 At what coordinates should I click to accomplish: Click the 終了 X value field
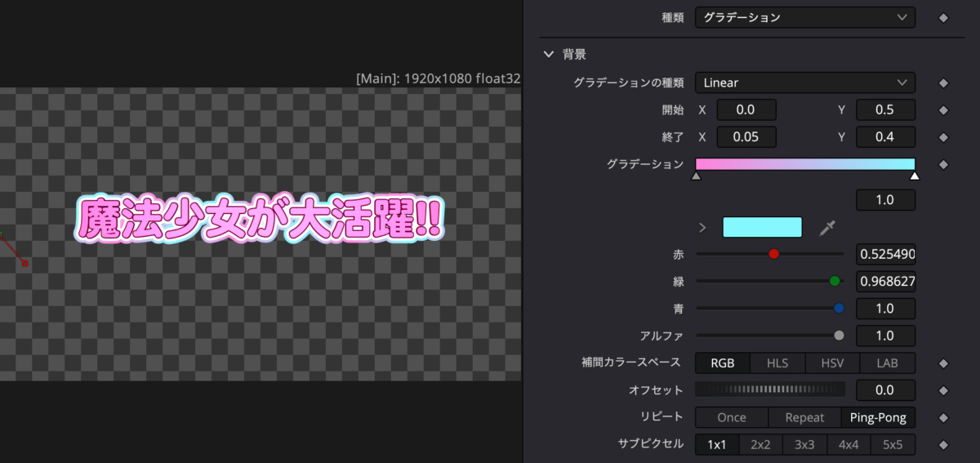746,136
